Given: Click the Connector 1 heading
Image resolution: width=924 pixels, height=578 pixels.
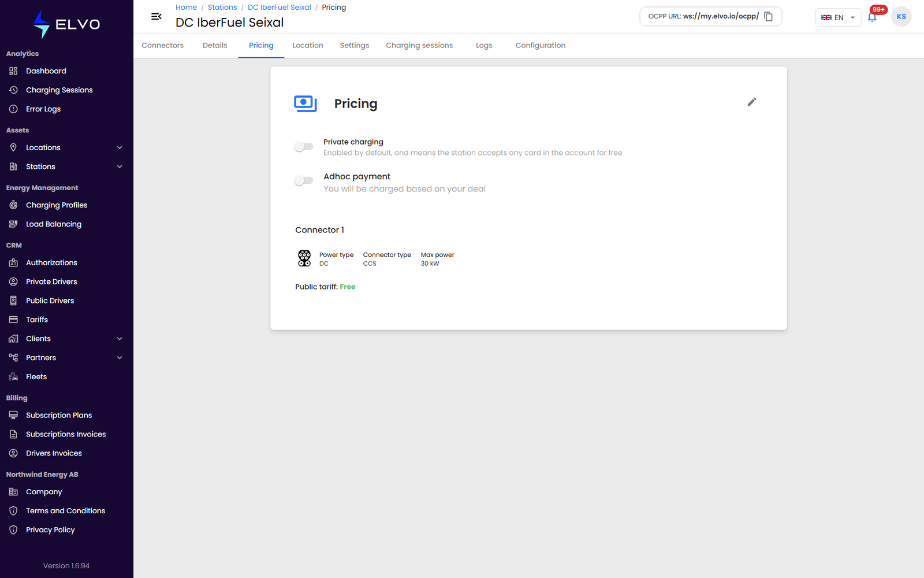Looking at the screenshot, I should 319,230.
